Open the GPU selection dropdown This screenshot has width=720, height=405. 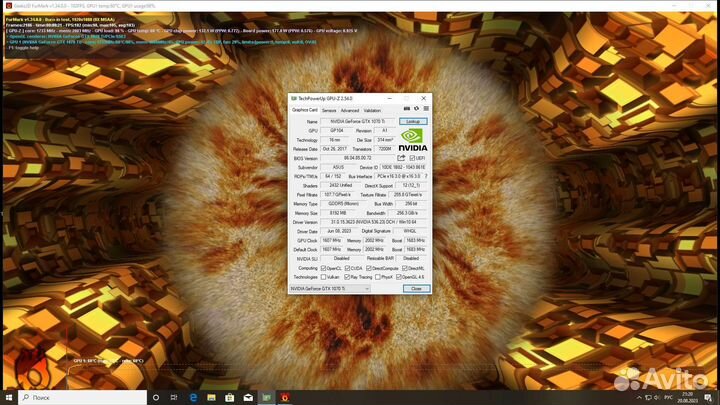click(x=330, y=289)
